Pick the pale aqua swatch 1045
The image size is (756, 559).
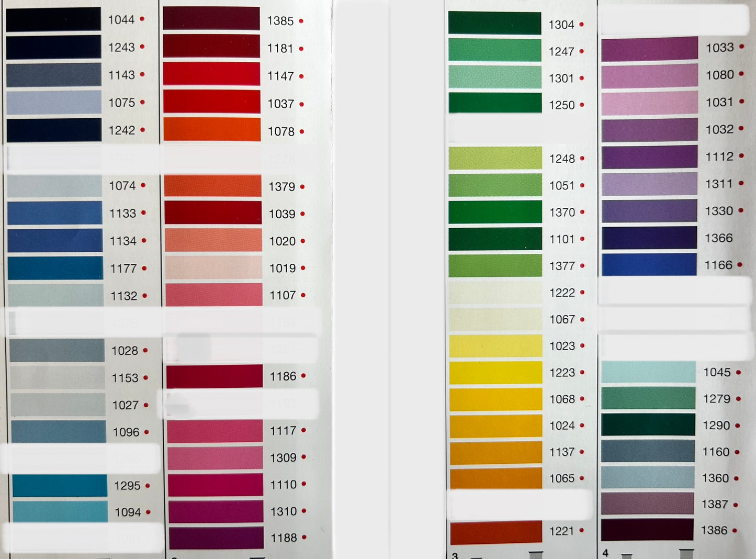coord(648,372)
